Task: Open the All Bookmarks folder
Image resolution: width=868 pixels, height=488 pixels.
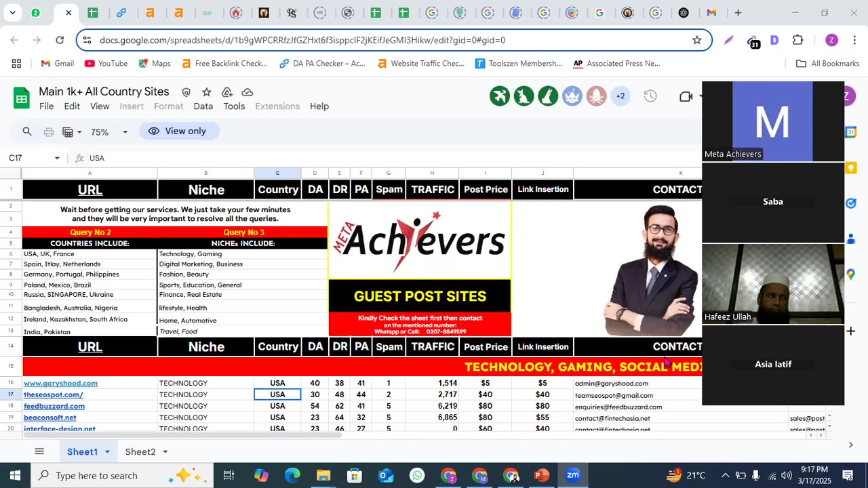Action: click(x=827, y=64)
